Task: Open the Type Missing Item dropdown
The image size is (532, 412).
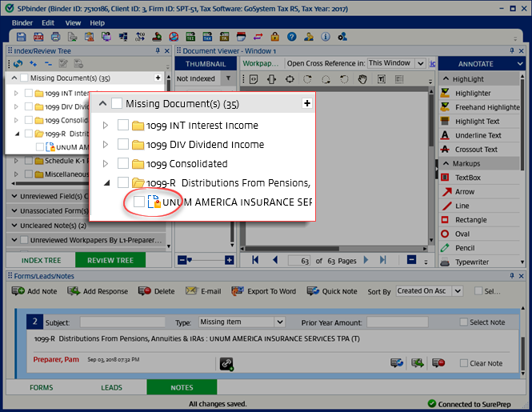Action: [280, 322]
